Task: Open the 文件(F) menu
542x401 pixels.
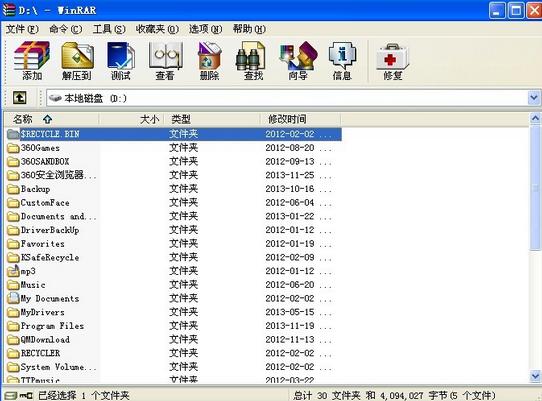Action: click(x=22, y=29)
